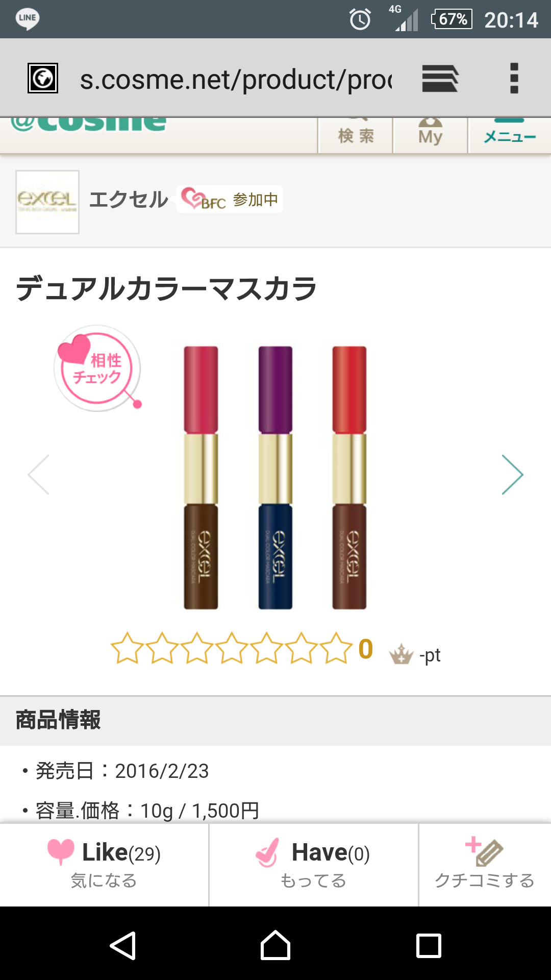Show previous product image arrow

pyautogui.click(x=39, y=475)
